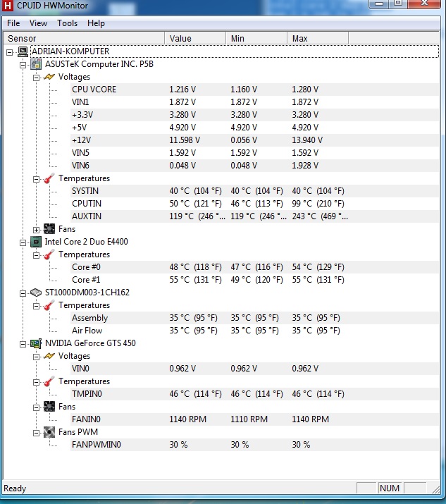Image resolution: width=446 pixels, height=504 pixels.
Task: Collapse the NVIDIA Fans PWM group
Action: tap(37, 434)
